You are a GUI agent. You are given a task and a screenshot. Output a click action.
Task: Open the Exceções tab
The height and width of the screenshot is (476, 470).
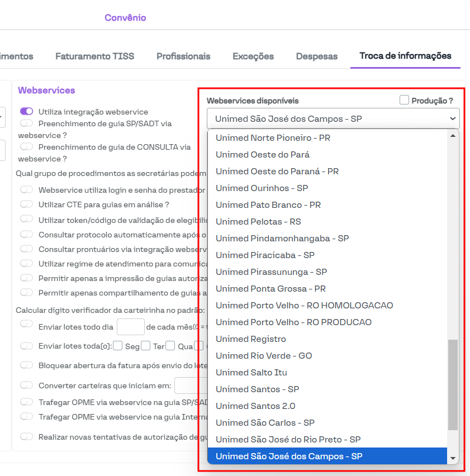253,56
